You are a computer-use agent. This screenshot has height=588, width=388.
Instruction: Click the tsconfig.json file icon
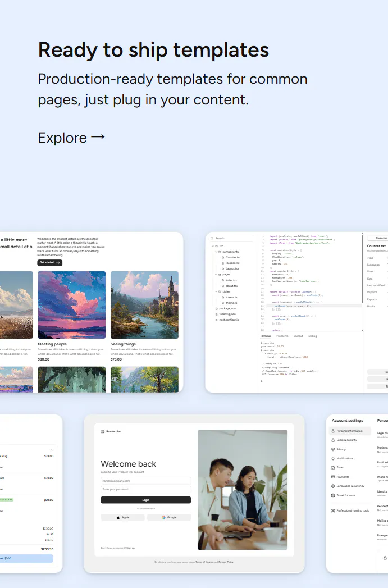[x=217, y=314]
